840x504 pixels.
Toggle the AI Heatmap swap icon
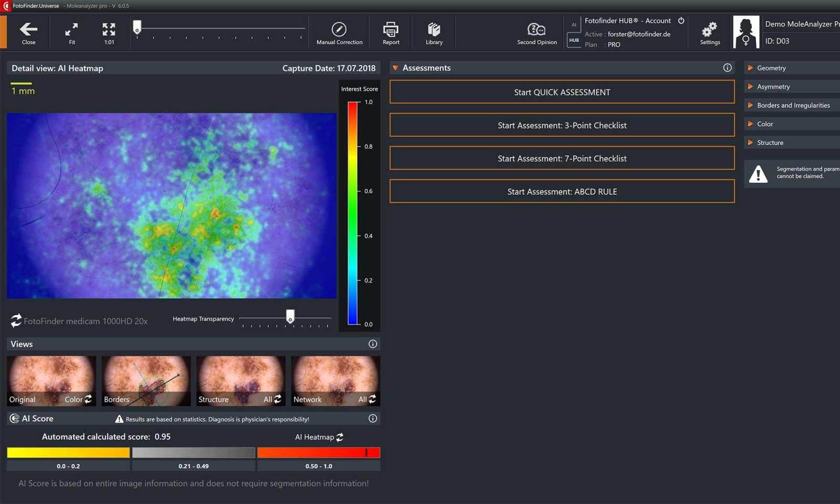coord(340,437)
